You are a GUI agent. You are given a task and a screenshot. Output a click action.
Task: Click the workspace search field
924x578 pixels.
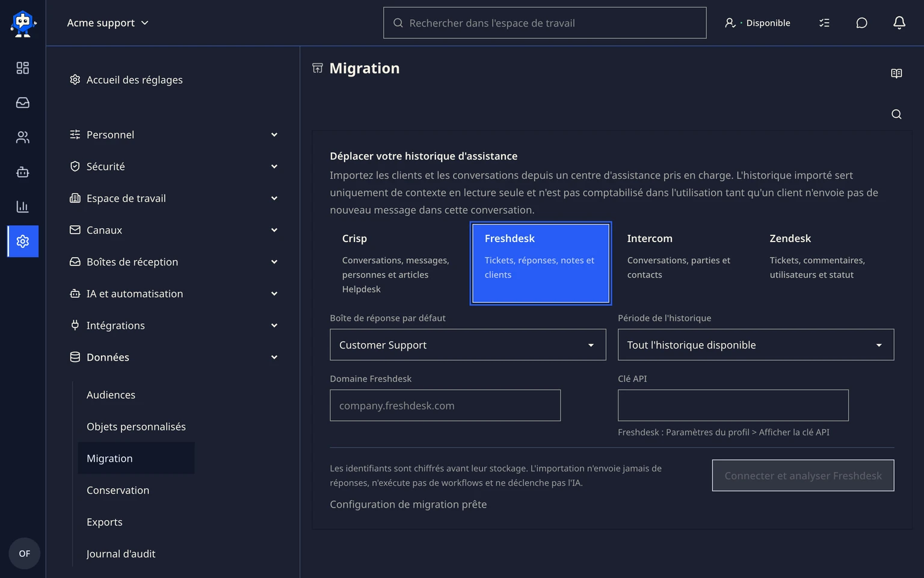click(x=545, y=23)
